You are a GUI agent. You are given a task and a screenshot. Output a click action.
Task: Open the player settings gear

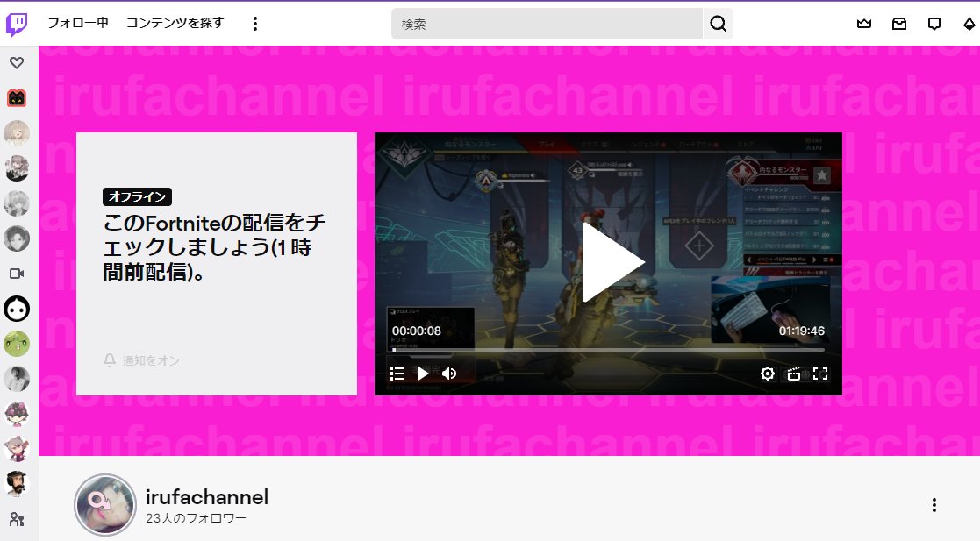click(x=768, y=374)
